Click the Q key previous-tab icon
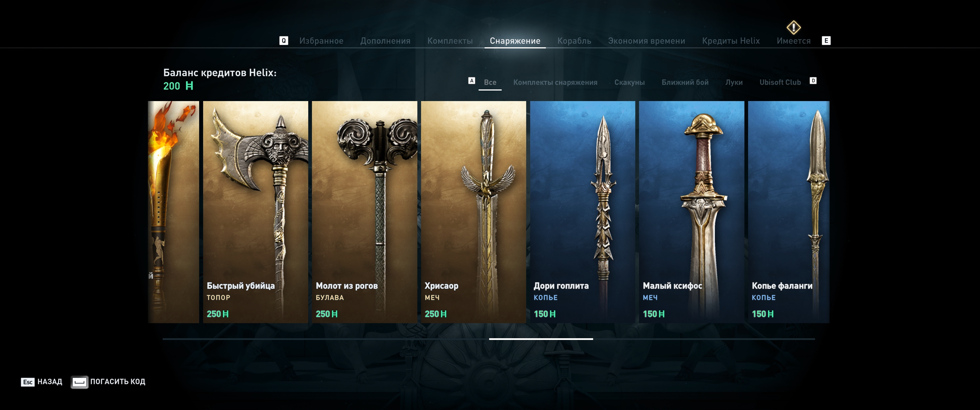The width and height of the screenshot is (980, 410). pyautogui.click(x=283, y=41)
